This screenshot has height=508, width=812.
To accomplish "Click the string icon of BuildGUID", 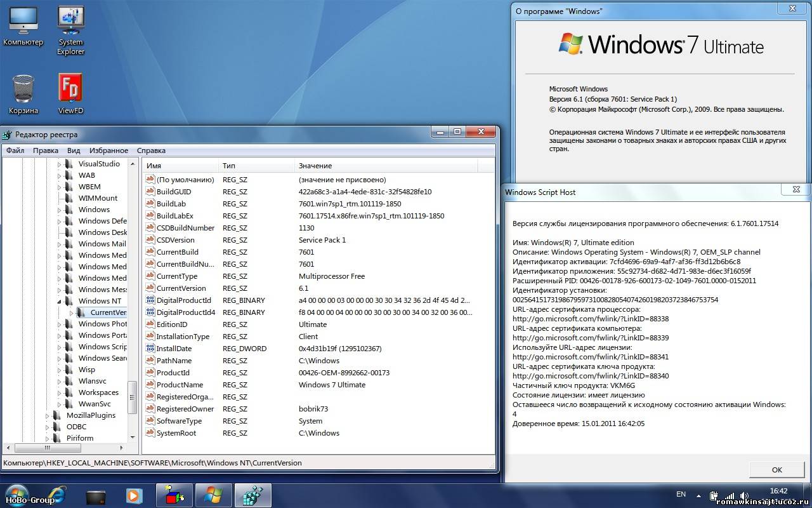I will (150, 192).
